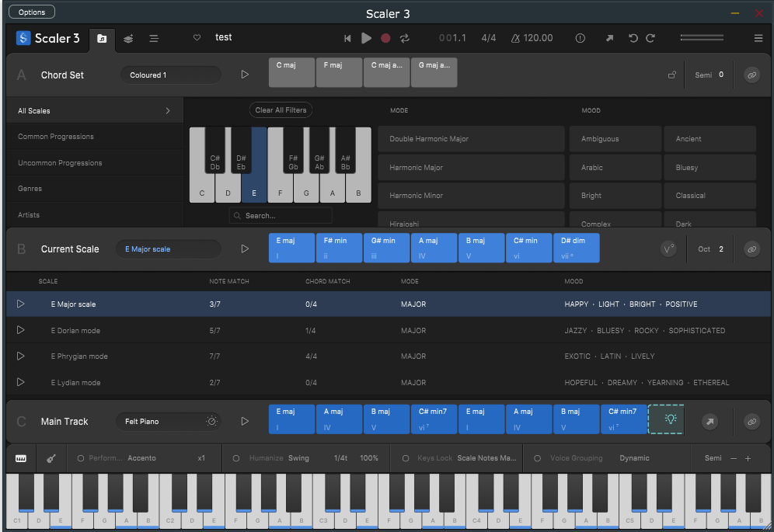Image resolution: width=774 pixels, height=532 pixels.
Task: Toggle the link icon in Main Track row
Action: tap(751, 422)
